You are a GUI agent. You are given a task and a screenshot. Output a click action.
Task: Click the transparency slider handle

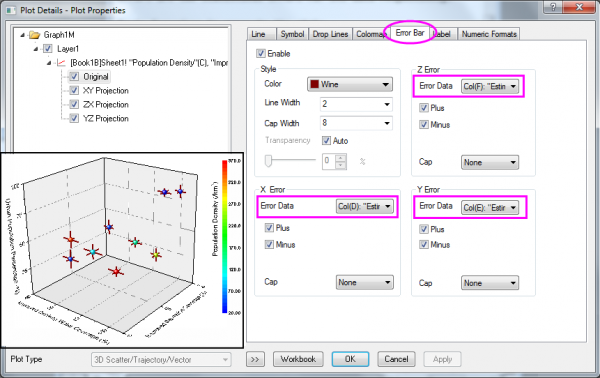click(x=268, y=161)
